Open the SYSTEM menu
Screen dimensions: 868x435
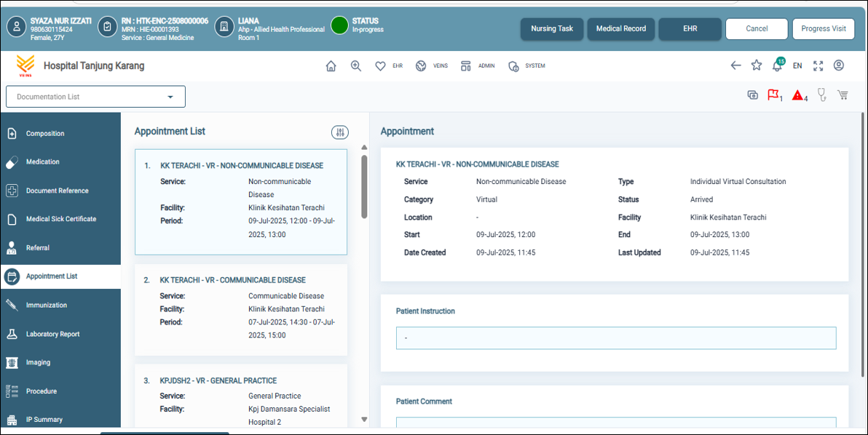(526, 66)
